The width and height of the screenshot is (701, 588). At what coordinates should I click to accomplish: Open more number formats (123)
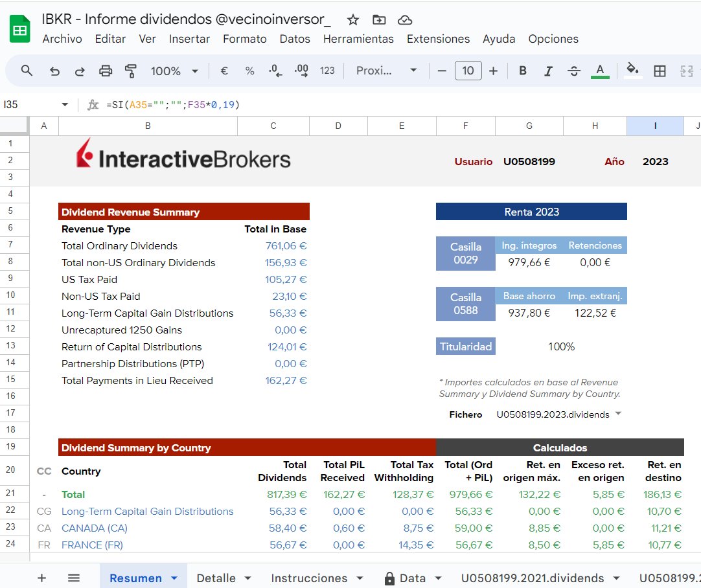click(327, 71)
